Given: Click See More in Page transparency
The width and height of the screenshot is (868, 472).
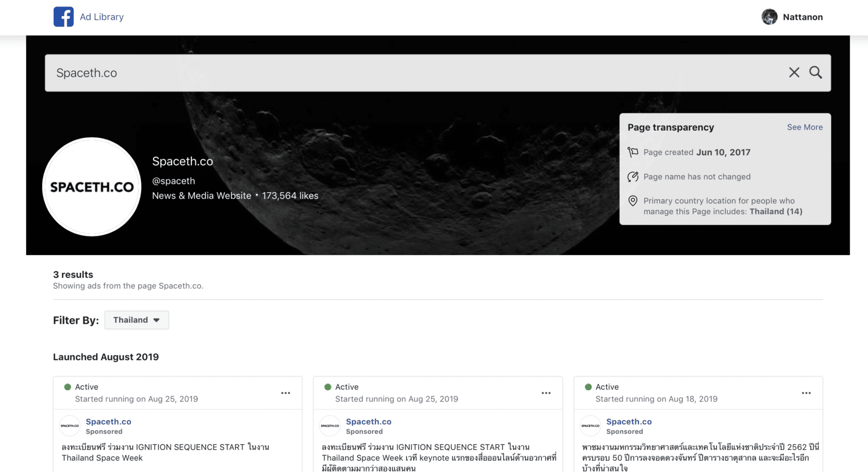Looking at the screenshot, I should pyautogui.click(x=805, y=127).
